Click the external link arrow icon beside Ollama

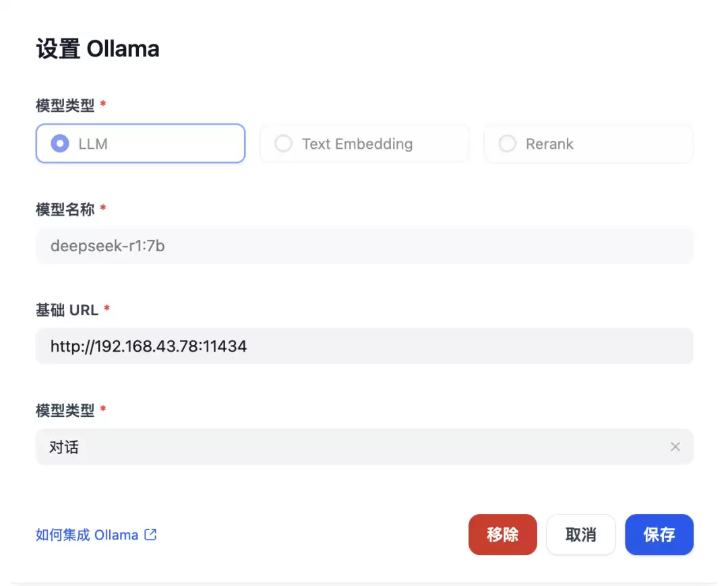(x=150, y=535)
